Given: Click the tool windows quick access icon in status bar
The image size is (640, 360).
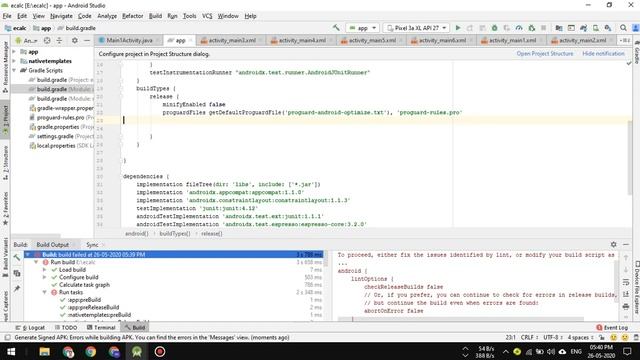Looking at the screenshot, I should click(x=7, y=338).
